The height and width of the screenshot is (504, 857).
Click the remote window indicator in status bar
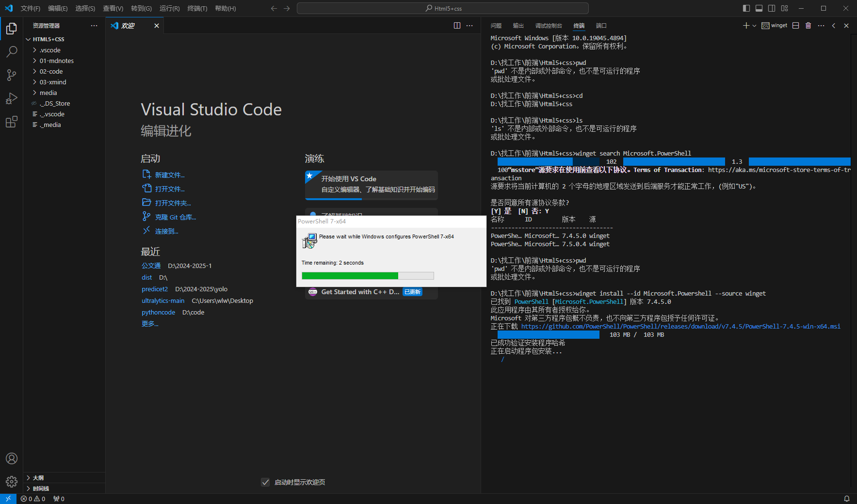coord(8,499)
